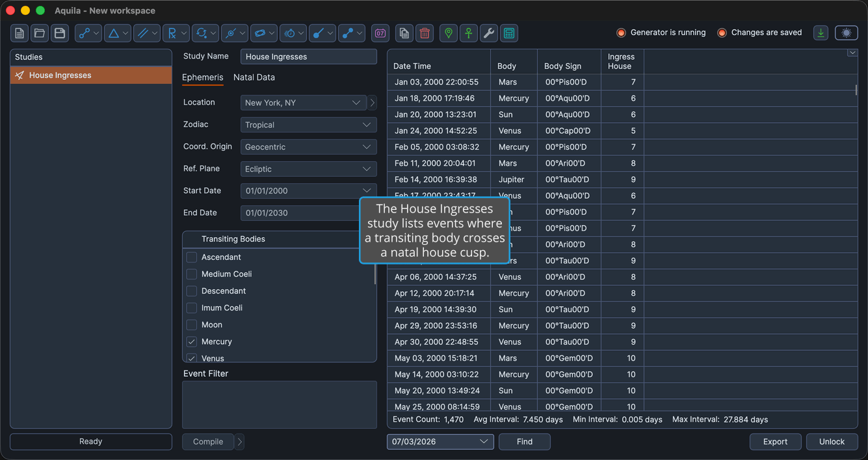Screen dimensions: 868x460
Task: Expand the arrow beside the Location field
Action: 373,103
